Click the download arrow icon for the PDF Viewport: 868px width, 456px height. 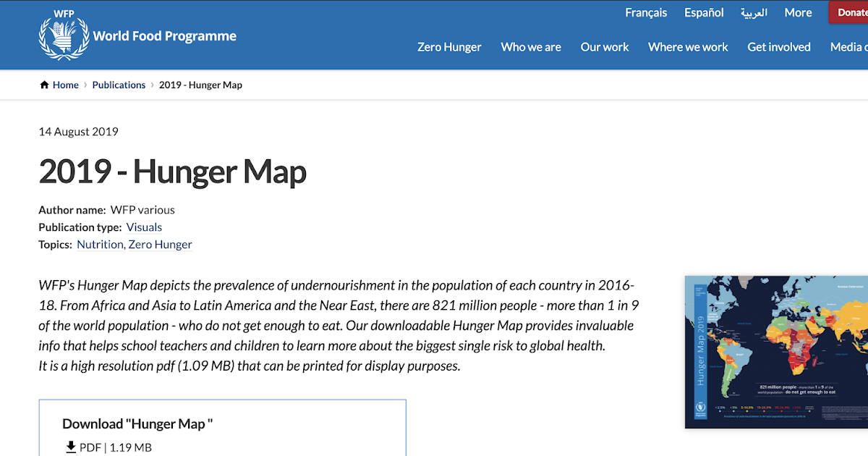tap(70, 447)
